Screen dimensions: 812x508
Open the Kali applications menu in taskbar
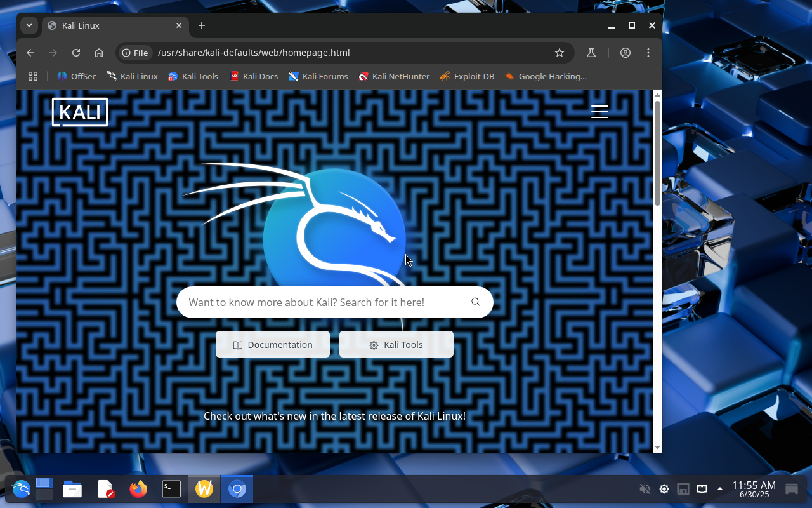(21, 489)
